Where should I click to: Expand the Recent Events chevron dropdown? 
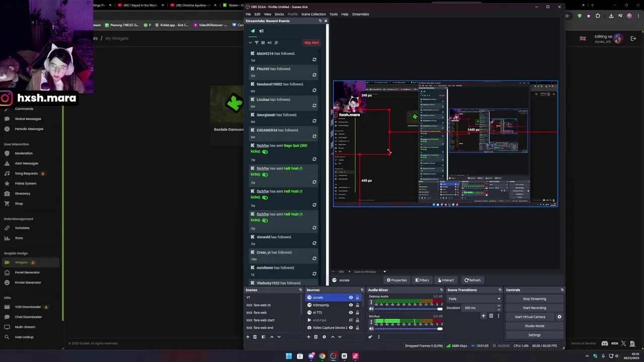click(250, 43)
